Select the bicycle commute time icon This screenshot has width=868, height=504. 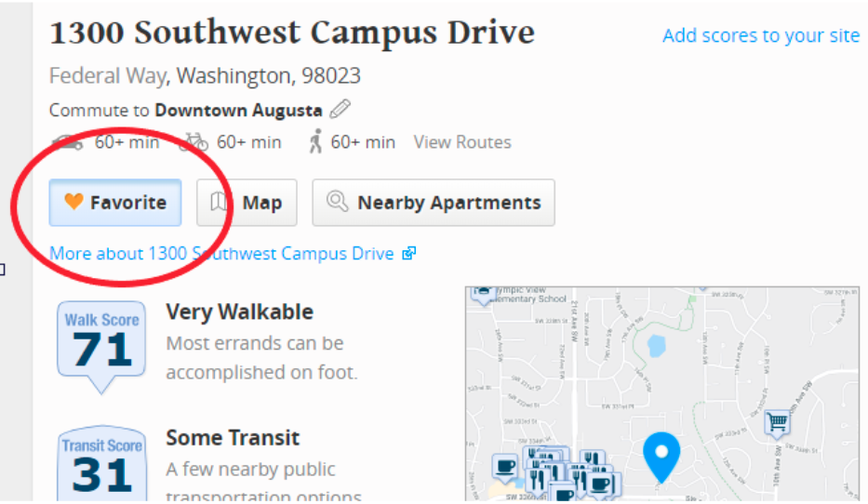pyautogui.click(x=194, y=142)
